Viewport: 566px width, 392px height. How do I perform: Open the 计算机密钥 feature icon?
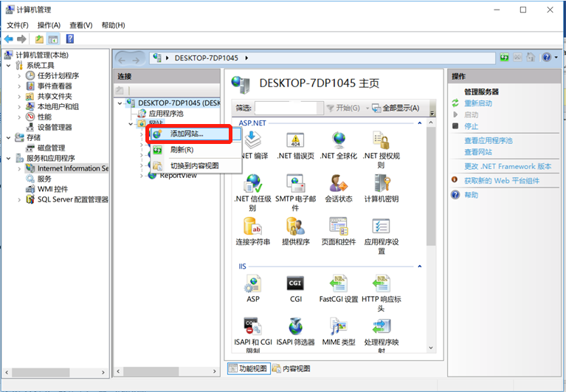tap(382, 183)
